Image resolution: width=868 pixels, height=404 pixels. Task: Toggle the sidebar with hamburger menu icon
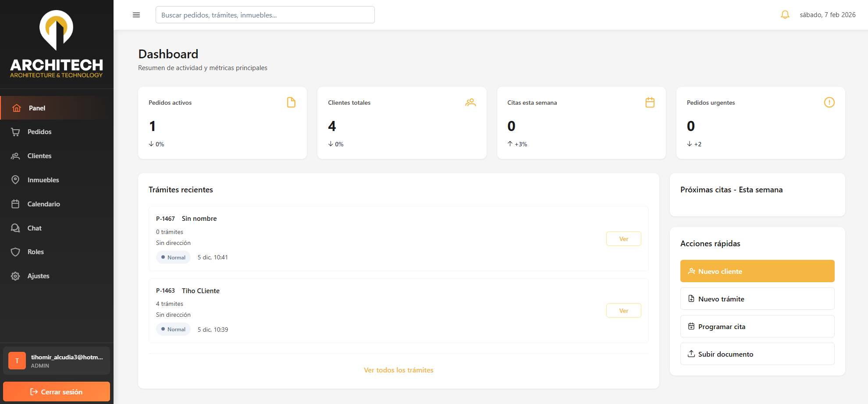[136, 15]
